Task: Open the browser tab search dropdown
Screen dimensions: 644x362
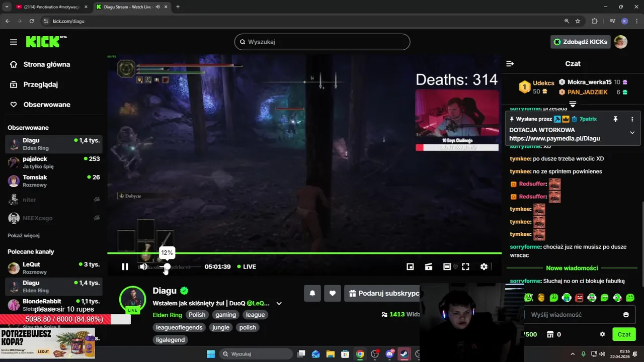Action: click(7, 7)
